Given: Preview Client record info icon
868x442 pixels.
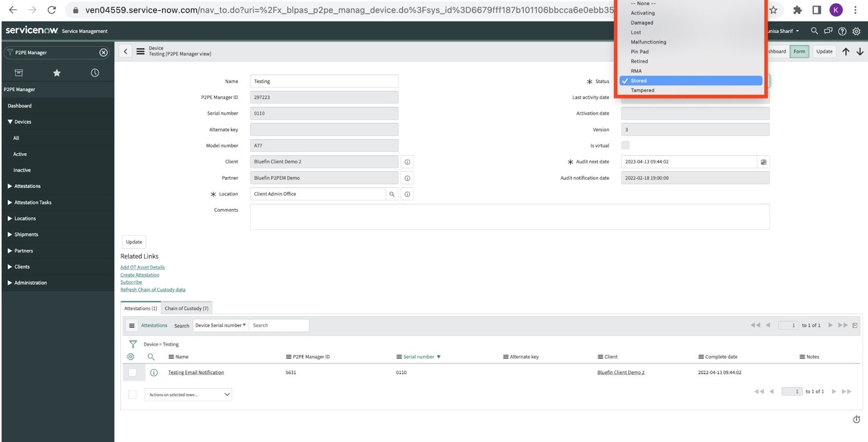Looking at the screenshot, I should (x=407, y=162).
